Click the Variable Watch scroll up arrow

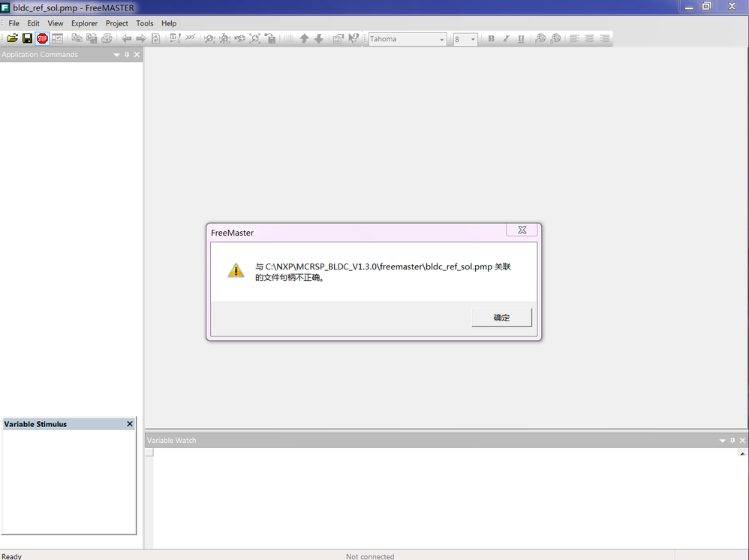742,453
